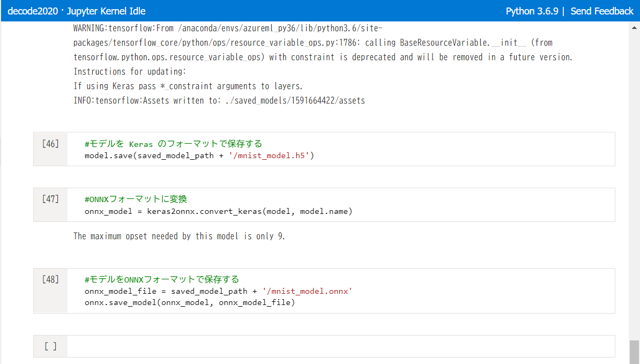This screenshot has height=364, width=640.
Task: Click the Send Feedback link
Action: tap(601, 11)
